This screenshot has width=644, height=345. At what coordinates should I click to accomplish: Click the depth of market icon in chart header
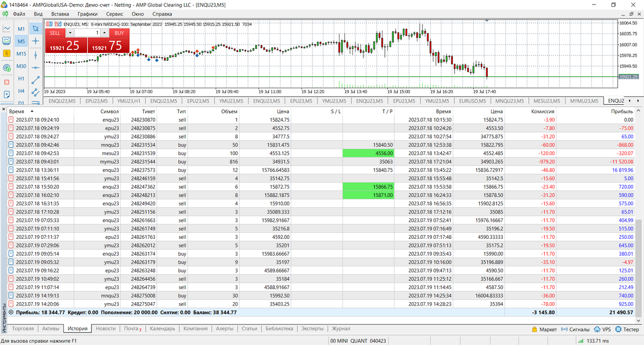click(58, 23)
